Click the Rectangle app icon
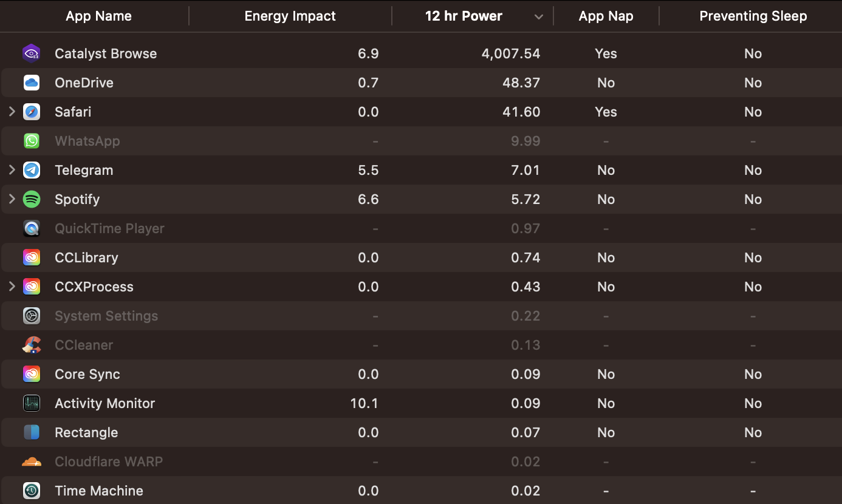 tap(32, 432)
